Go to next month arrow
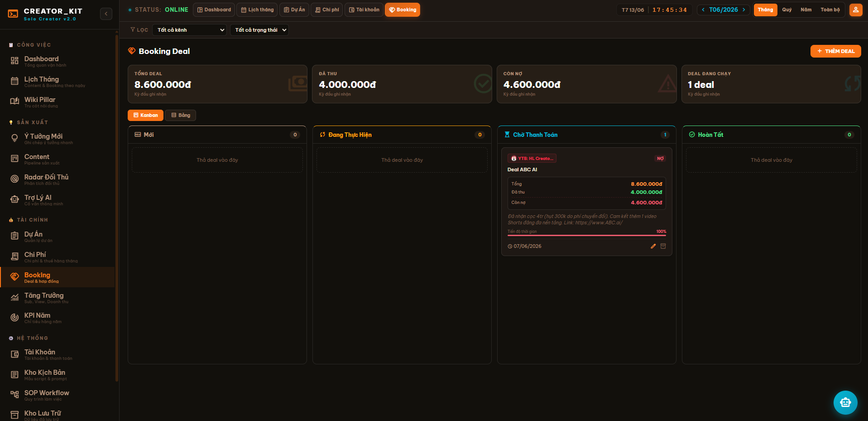The image size is (868, 421). (743, 10)
